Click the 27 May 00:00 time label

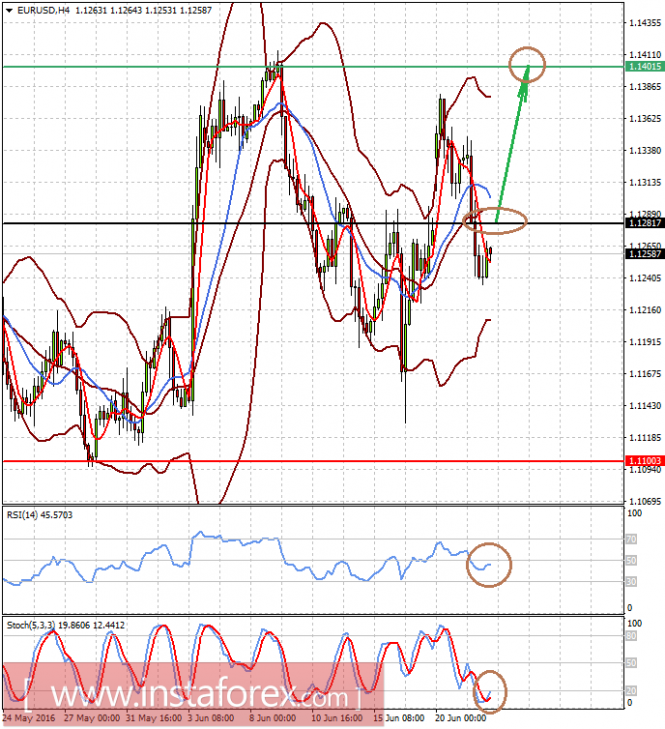(x=92, y=718)
